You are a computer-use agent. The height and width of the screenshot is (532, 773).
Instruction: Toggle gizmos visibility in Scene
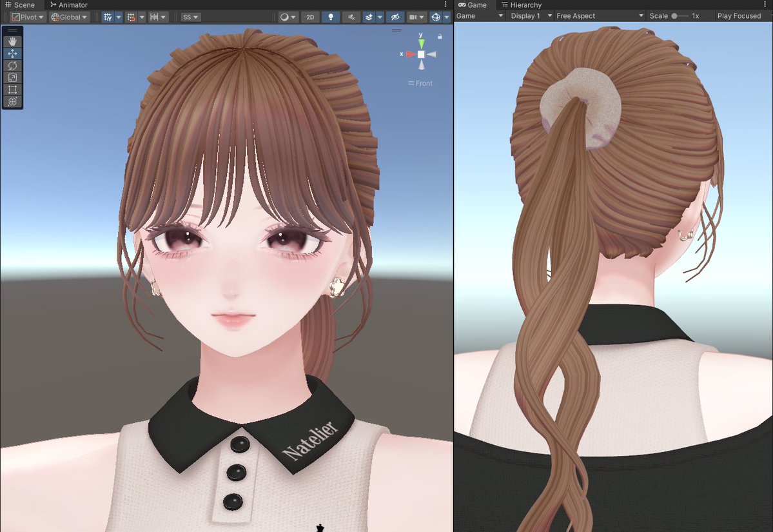point(436,17)
